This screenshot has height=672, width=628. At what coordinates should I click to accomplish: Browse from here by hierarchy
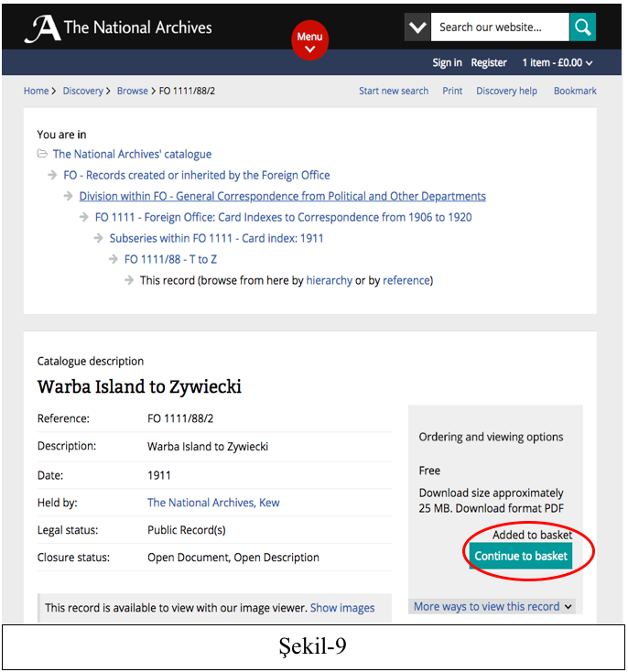[330, 280]
